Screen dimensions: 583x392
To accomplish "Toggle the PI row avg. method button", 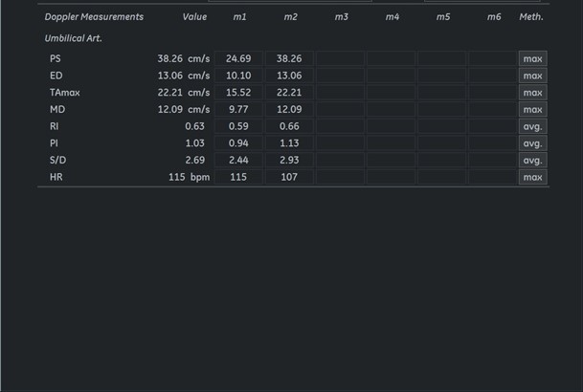I will (533, 143).
